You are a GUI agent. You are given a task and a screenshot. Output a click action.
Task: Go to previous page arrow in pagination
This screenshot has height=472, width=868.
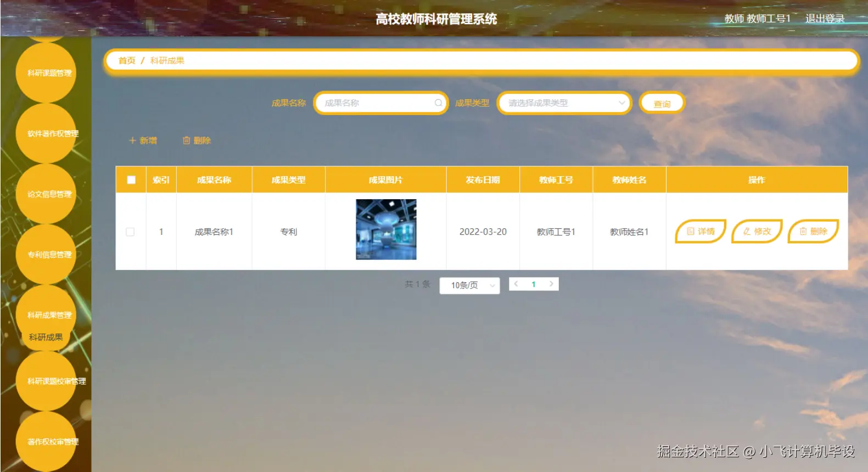[x=516, y=284]
